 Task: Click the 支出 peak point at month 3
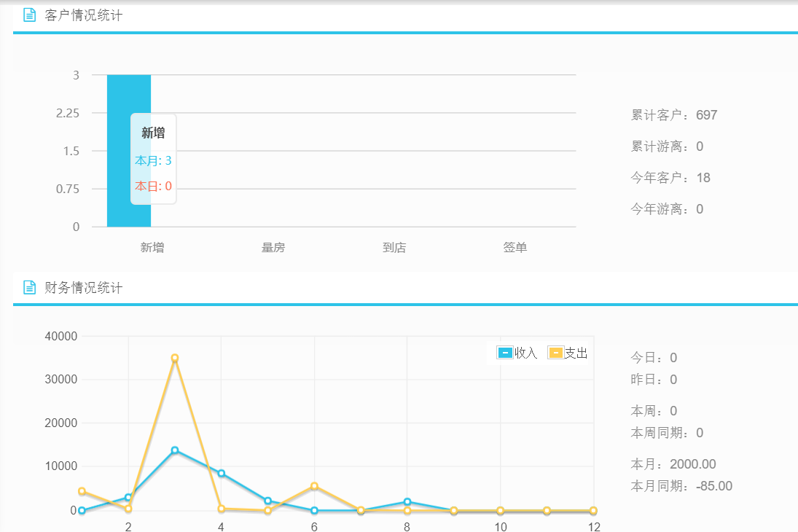tap(175, 358)
